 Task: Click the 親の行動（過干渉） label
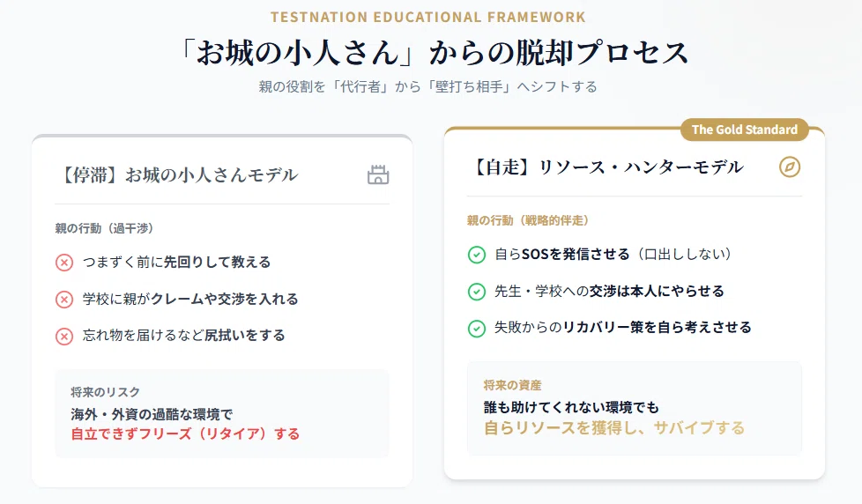coord(104,228)
